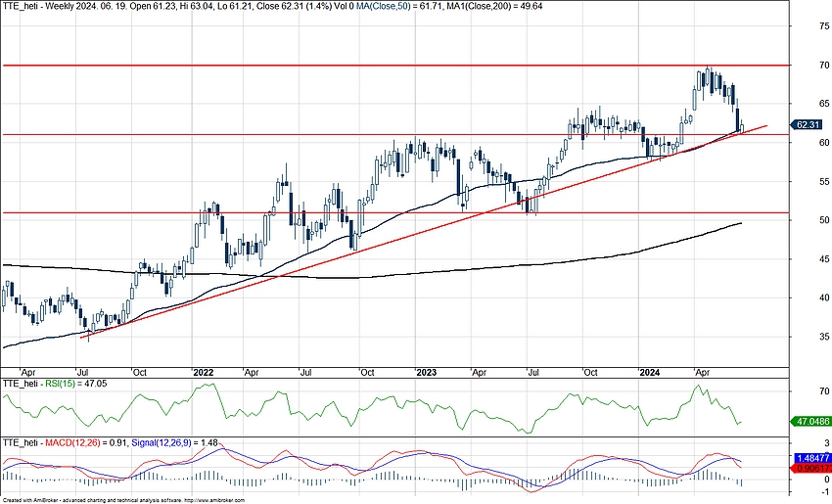This screenshot has width=832, height=504.
Task: Select the rising red diagonal trendline
Action: (425, 231)
